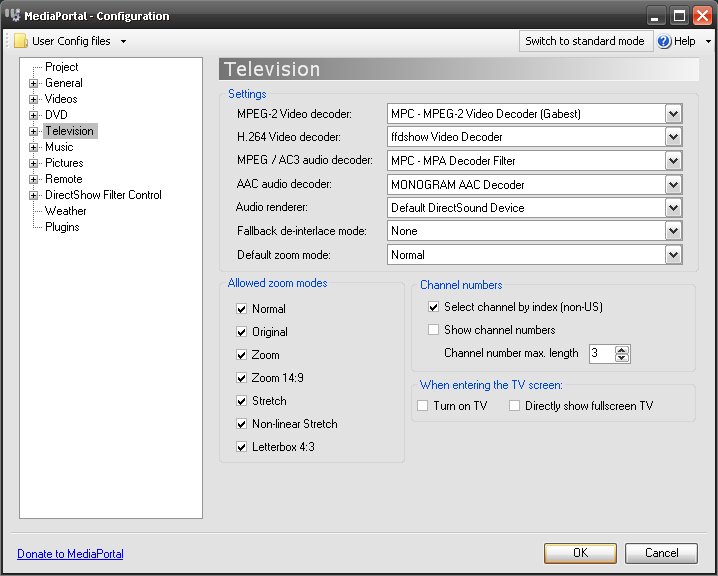The height and width of the screenshot is (576, 718).
Task: Open the Audio renderer dropdown
Action: coord(673,208)
